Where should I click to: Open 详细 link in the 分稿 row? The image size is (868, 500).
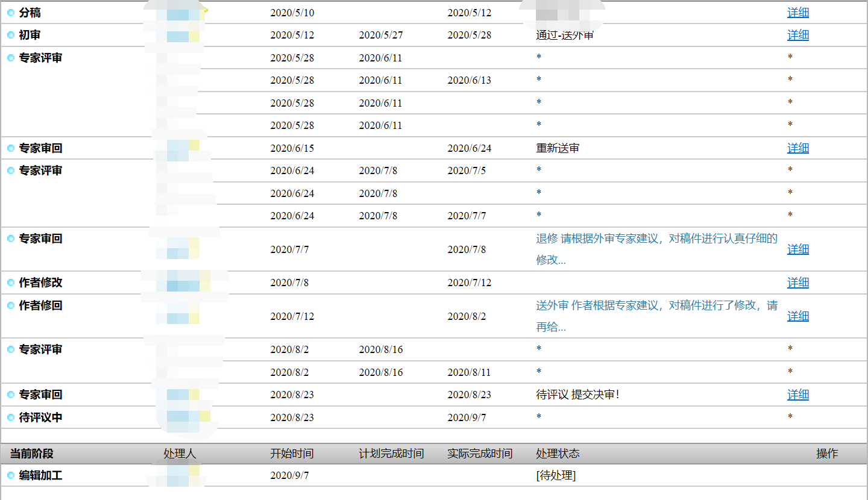[798, 13]
